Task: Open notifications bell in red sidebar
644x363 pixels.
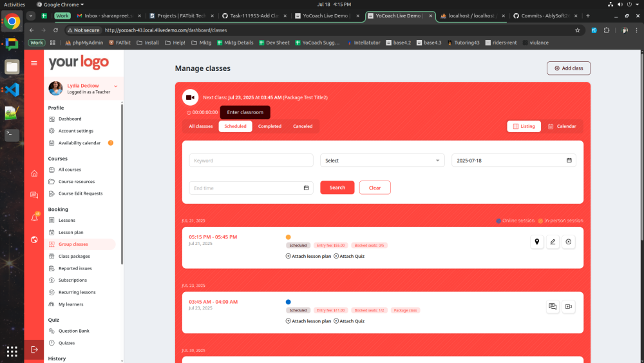Action: (x=34, y=218)
